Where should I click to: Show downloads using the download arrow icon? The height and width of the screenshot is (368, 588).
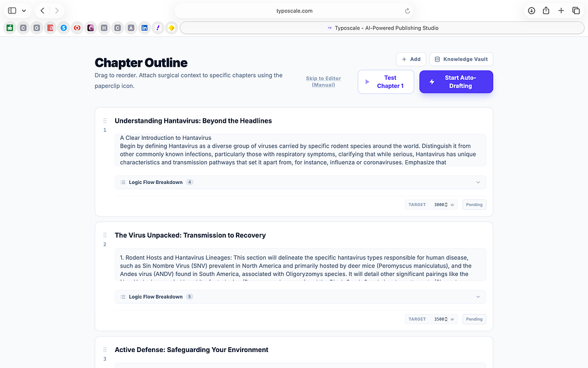point(532,10)
